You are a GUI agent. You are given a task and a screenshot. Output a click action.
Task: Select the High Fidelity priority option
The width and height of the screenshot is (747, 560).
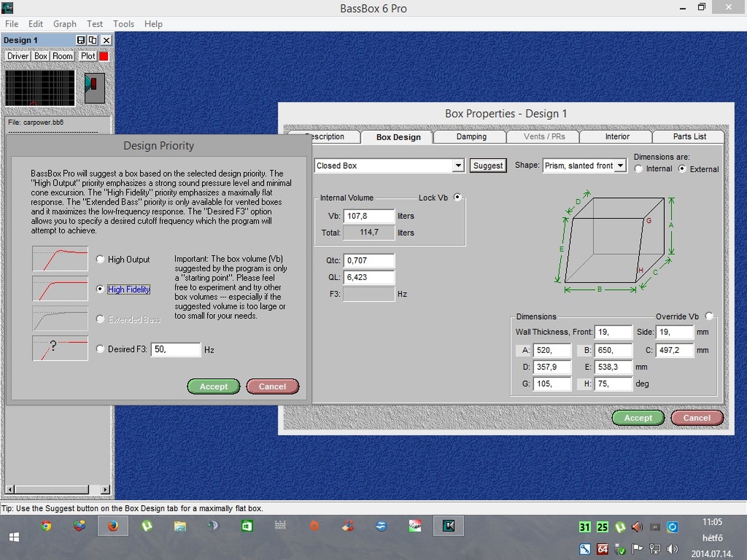coord(100,289)
